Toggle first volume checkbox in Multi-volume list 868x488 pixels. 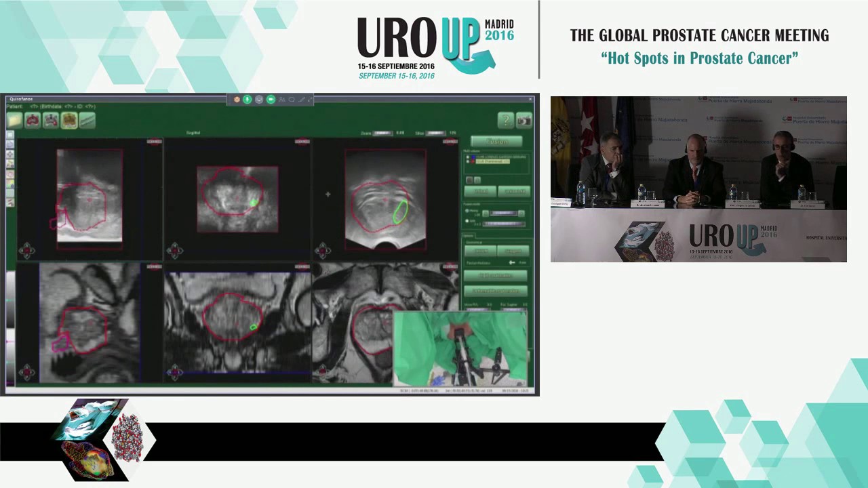[x=467, y=157]
